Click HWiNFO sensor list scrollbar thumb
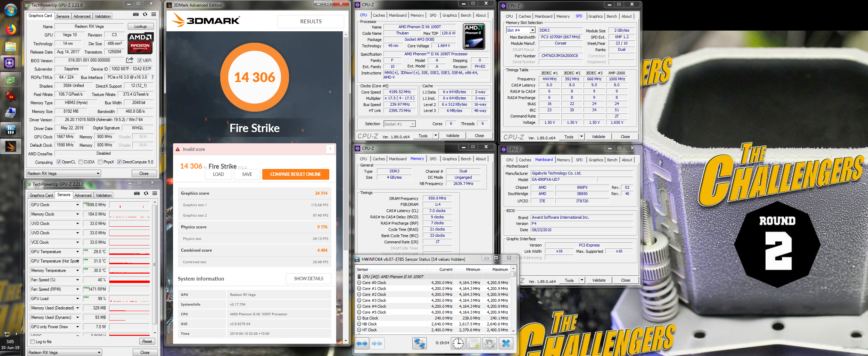This screenshot has height=356, width=868. pos(513,274)
